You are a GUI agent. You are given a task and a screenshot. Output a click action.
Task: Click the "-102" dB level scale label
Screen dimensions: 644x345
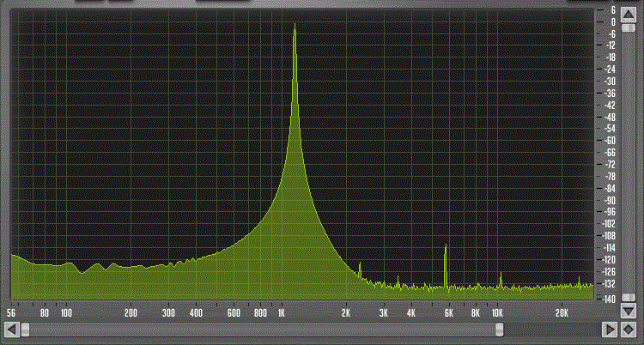click(610, 224)
